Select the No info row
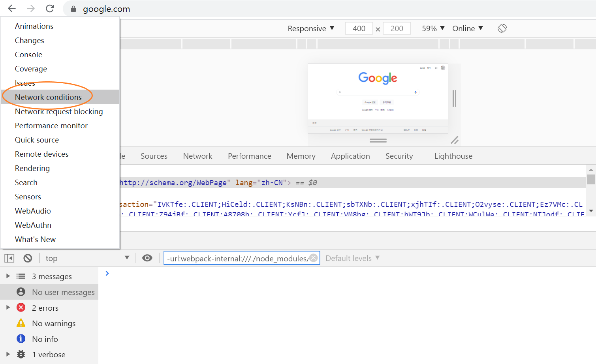The width and height of the screenshot is (596, 364). tap(49, 339)
